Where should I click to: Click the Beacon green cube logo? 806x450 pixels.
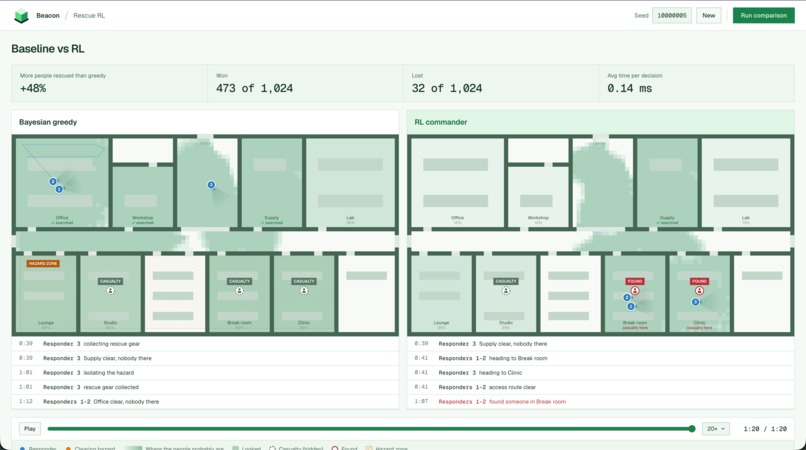click(21, 15)
